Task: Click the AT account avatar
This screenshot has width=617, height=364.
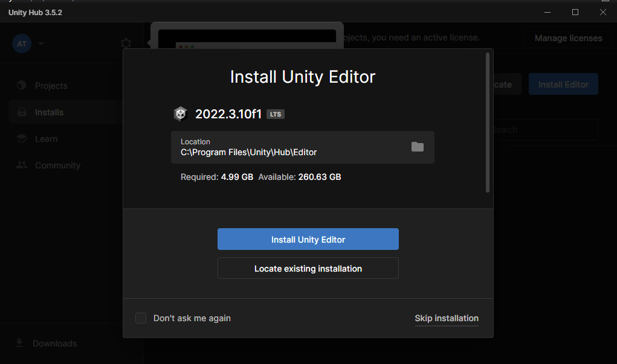Action: click(x=22, y=43)
